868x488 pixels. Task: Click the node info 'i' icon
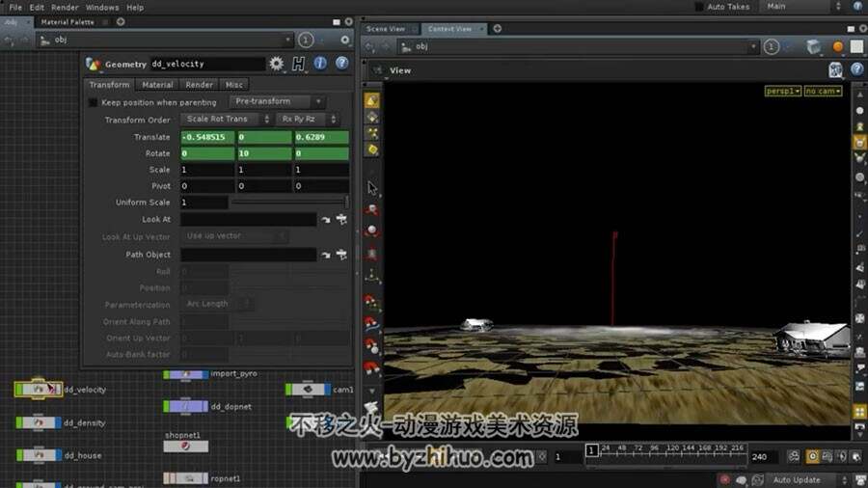[x=320, y=63]
